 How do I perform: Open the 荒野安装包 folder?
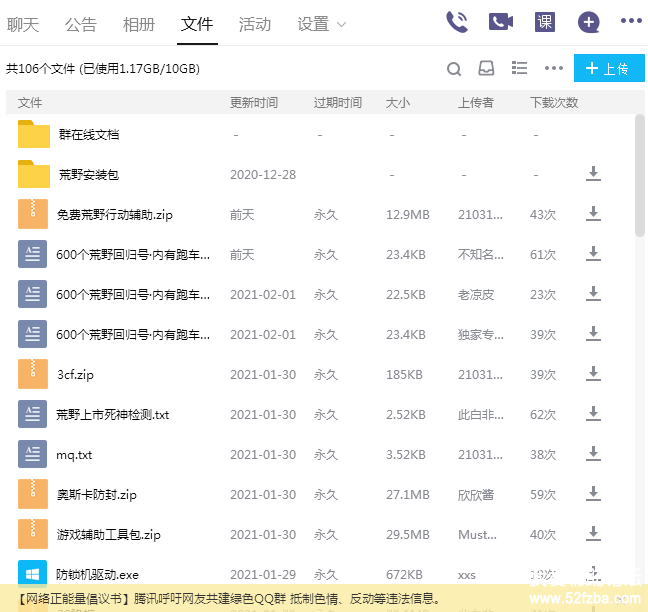tap(89, 174)
